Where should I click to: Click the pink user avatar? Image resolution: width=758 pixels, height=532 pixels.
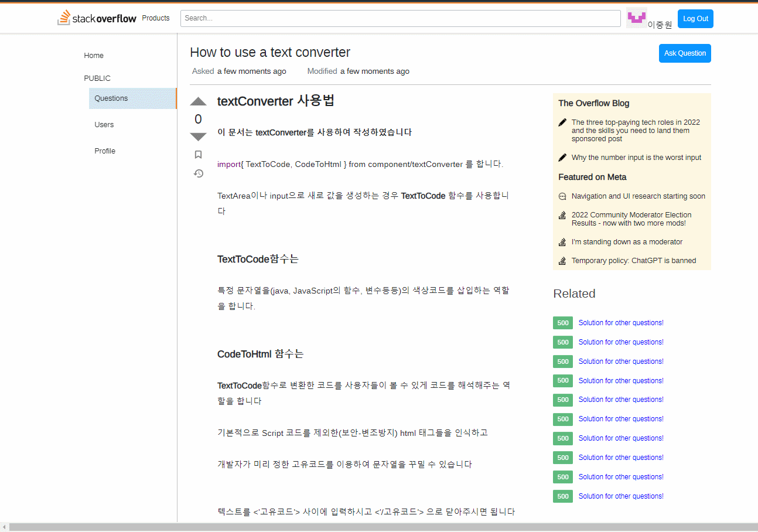(x=636, y=18)
